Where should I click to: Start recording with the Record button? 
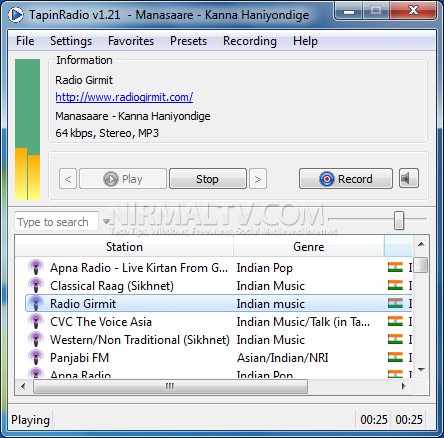(346, 179)
